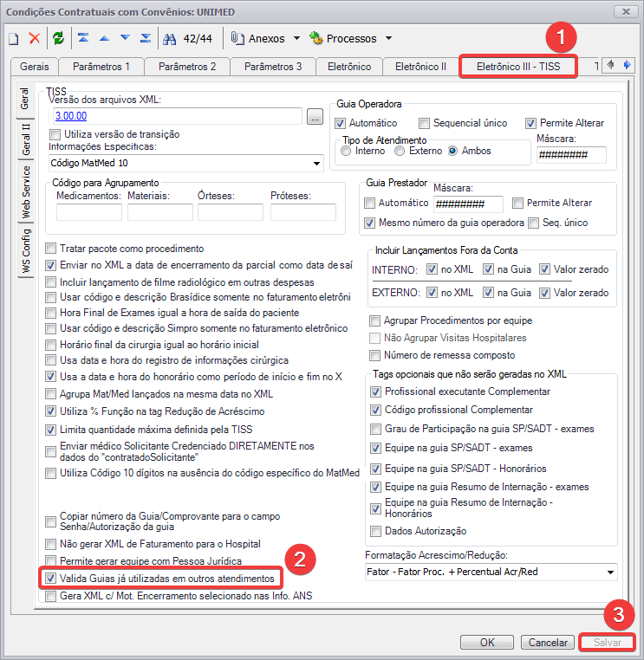This screenshot has height=660, width=644.
Task: Select the Interno radio button
Action: [346, 151]
